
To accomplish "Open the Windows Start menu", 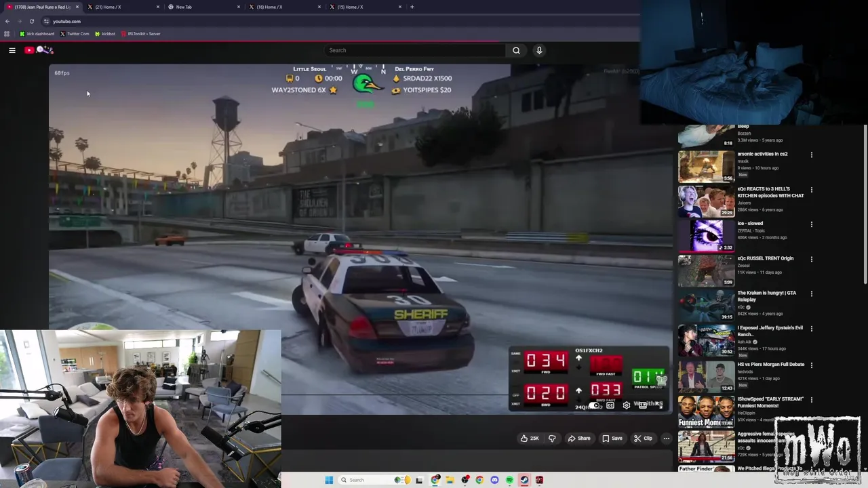I will coord(329,480).
